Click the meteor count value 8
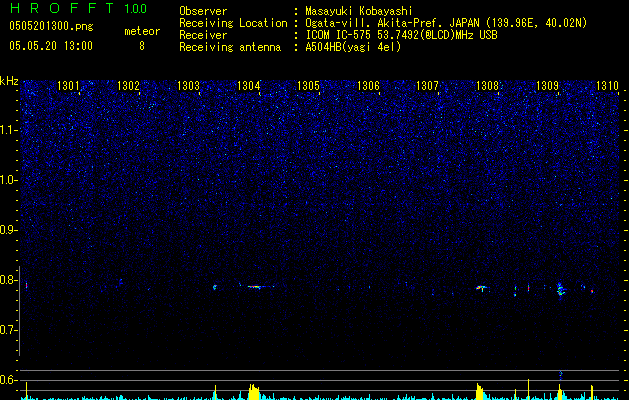This screenshot has height=400, width=629. (142, 46)
